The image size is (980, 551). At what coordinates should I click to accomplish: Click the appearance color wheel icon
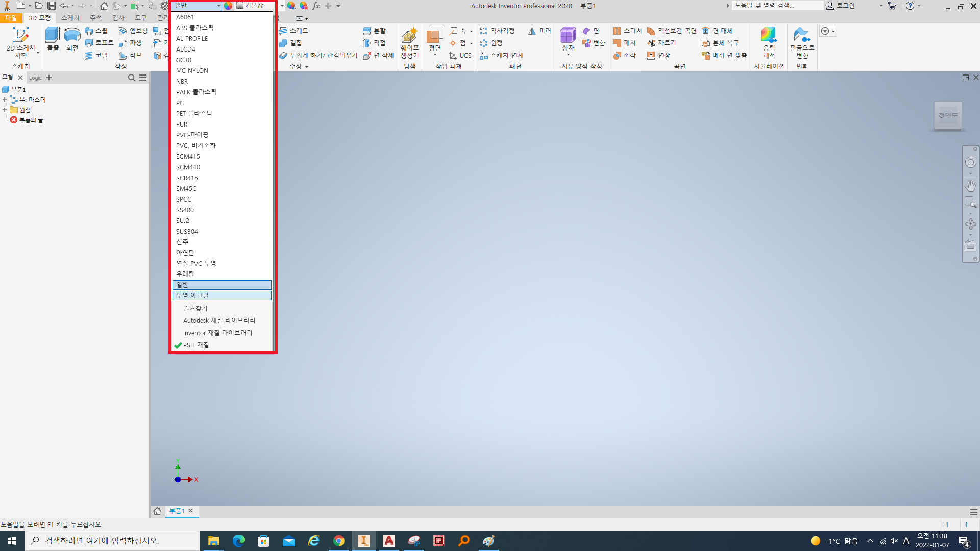tap(228, 6)
